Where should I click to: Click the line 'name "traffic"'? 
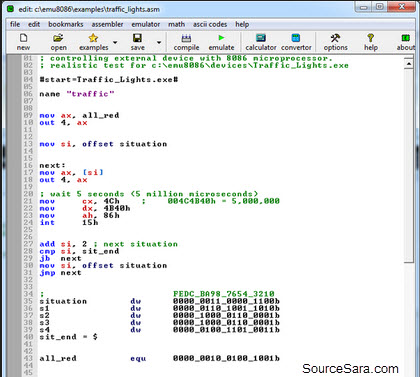click(x=77, y=94)
